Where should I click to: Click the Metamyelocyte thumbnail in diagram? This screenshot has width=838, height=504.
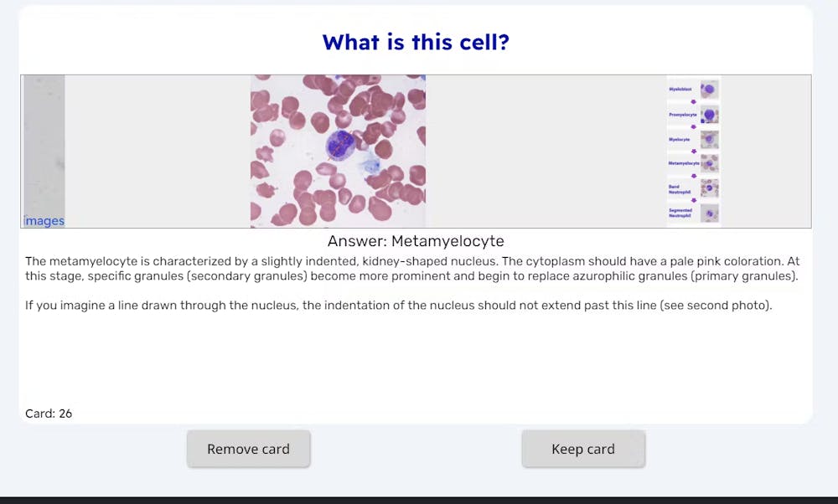pyautogui.click(x=710, y=163)
